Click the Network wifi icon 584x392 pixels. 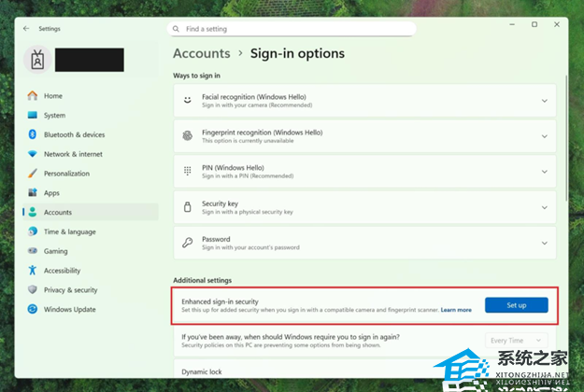pos(33,154)
